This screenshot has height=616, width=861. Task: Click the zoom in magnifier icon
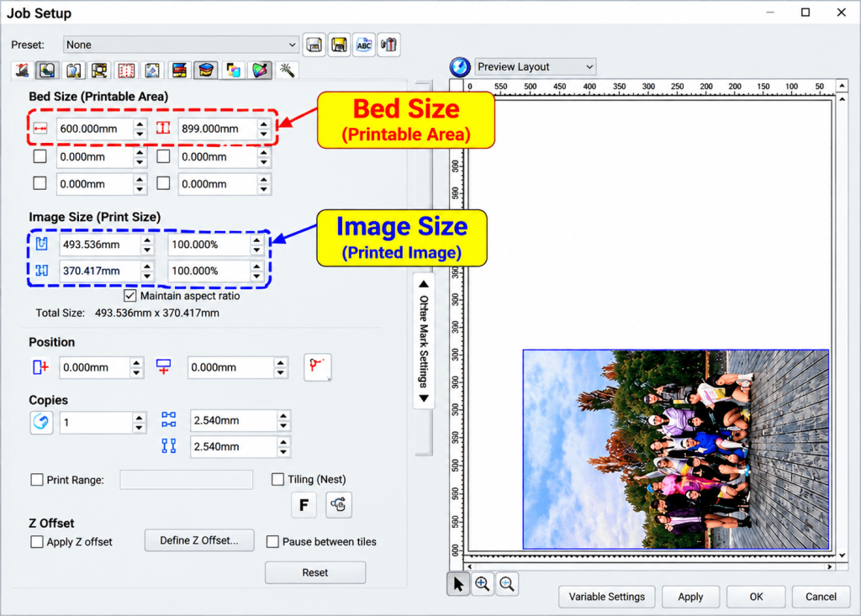click(x=483, y=584)
